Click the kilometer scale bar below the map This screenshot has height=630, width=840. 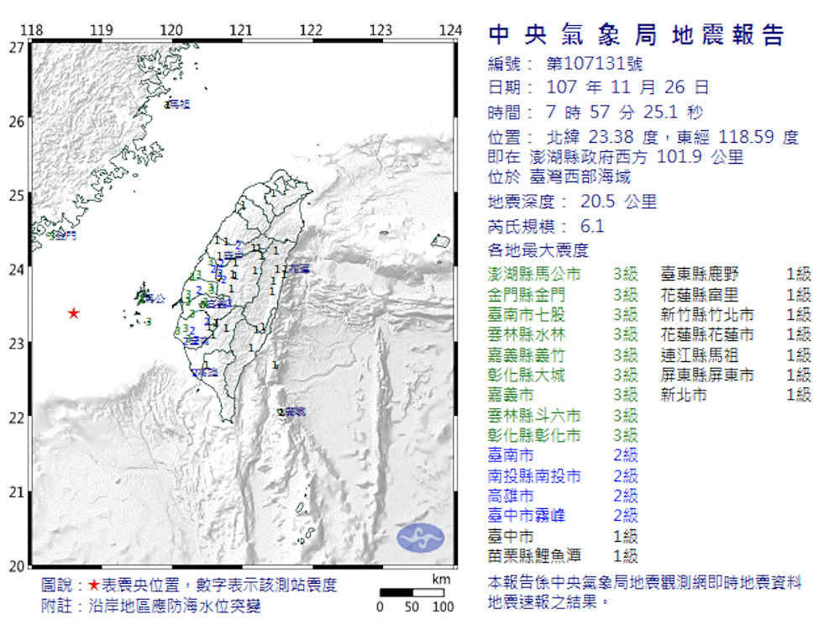pos(412,593)
